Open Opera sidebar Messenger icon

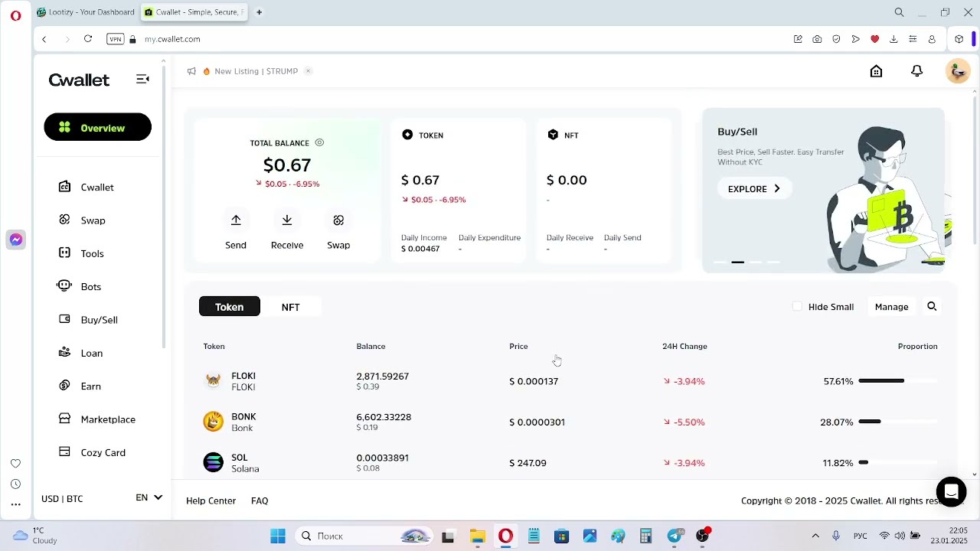pyautogui.click(x=15, y=240)
